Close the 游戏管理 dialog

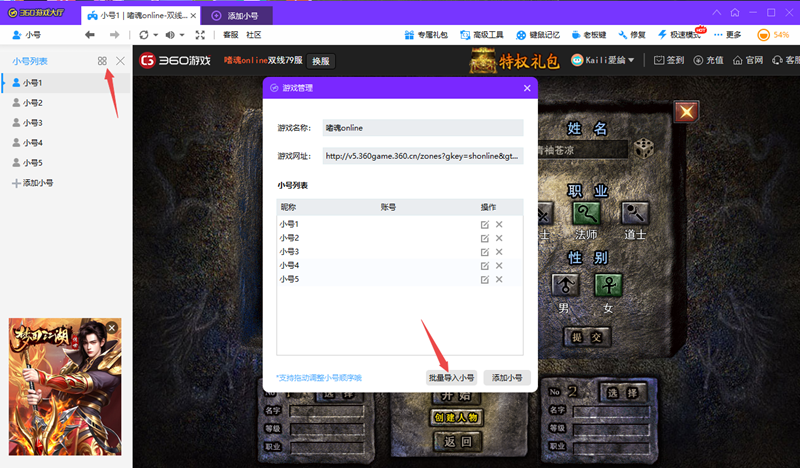click(527, 88)
